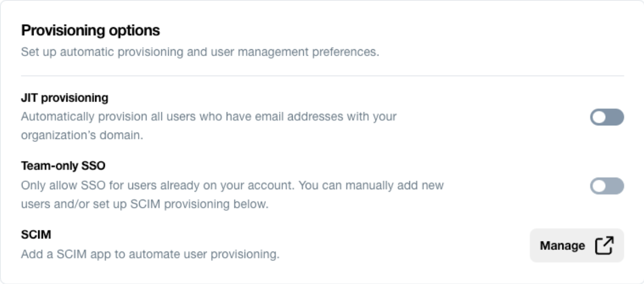Click the external-link arrow icon beside Manage
Screen dimensions: 644x284
coord(604,245)
